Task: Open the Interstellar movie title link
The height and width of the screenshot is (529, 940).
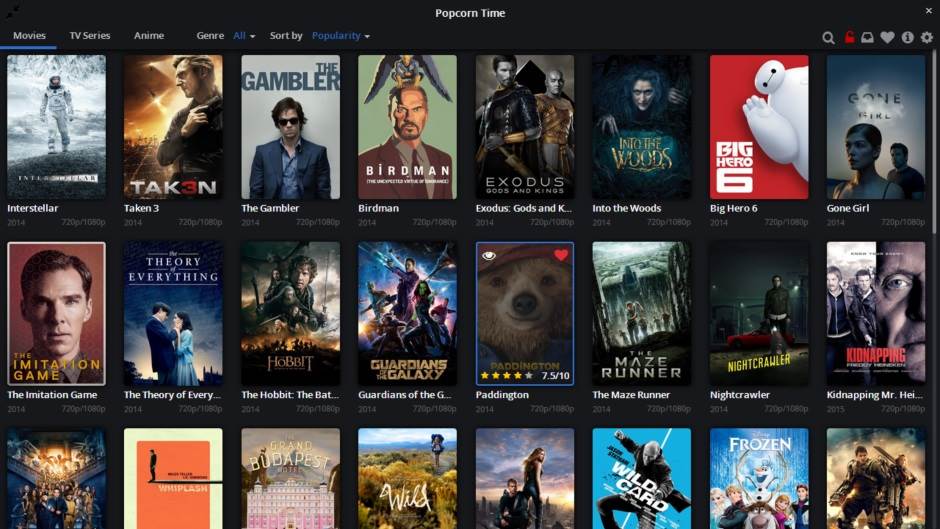Action: pyautogui.click(x=32, y=209)
